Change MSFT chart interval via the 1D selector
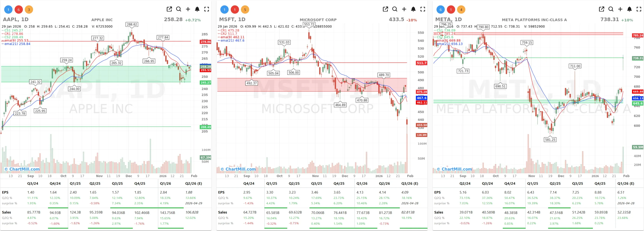The width and height of the screenshot is (644, 231). point(241,19)
